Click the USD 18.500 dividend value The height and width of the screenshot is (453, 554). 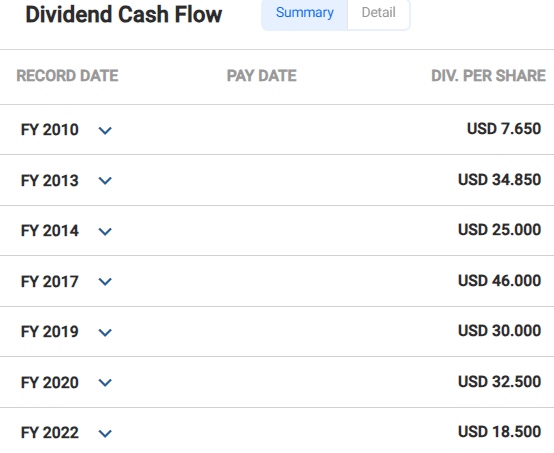pyautogui.click(x=500, y=432)
